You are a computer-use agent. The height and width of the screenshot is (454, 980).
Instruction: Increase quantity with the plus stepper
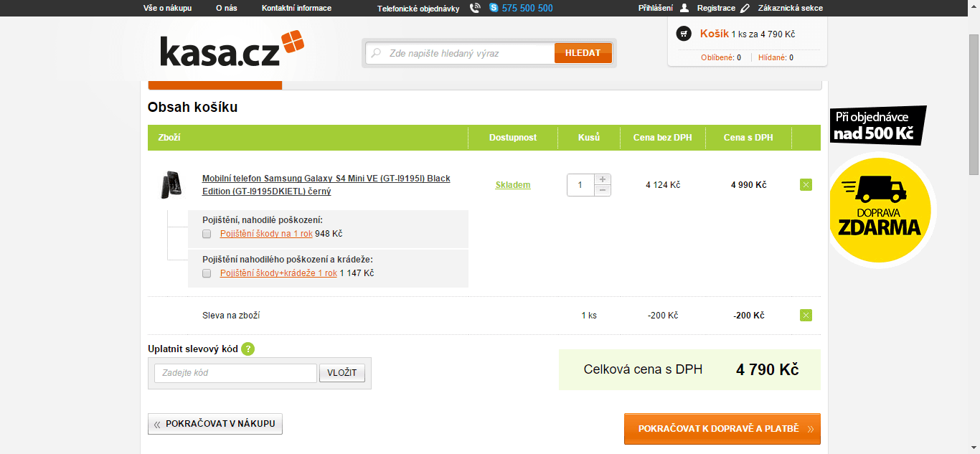(x=603, y=179)
